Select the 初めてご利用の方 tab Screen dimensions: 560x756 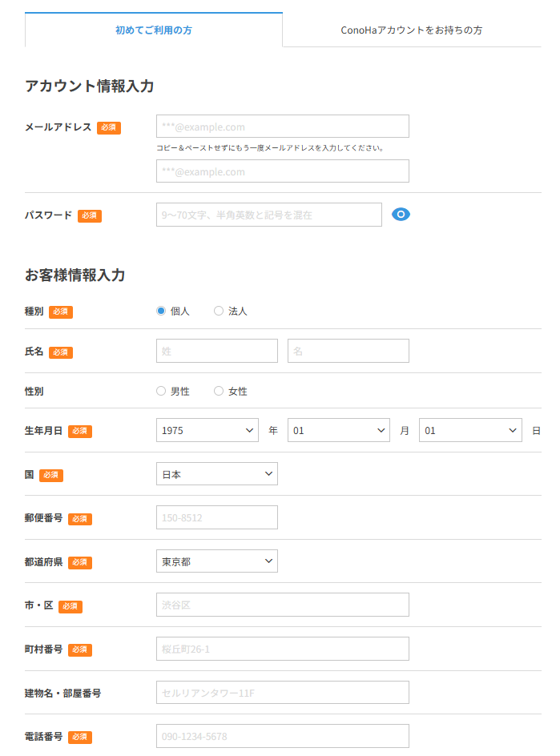coord(153,30)
